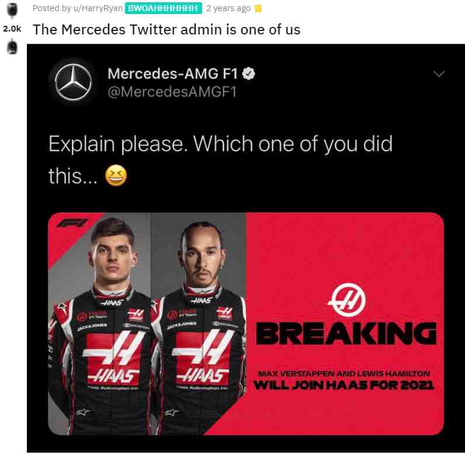Image resolution: width=465 pixels, height=476 pixels.
Task: Click the verified badge next to Mercedes-AMG F1
Action: [248, 74]
